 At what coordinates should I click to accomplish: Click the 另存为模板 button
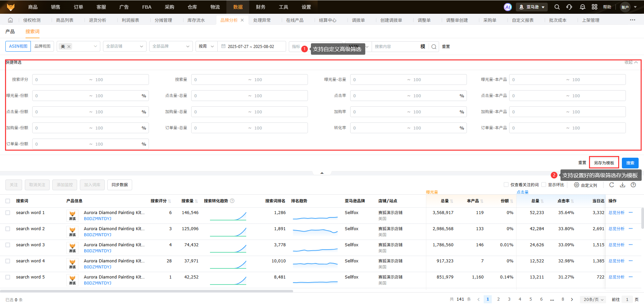click(x=604, y=163)
